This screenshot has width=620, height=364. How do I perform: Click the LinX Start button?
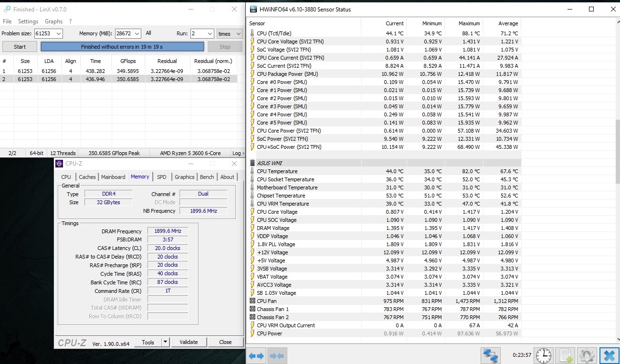point(20,47)
